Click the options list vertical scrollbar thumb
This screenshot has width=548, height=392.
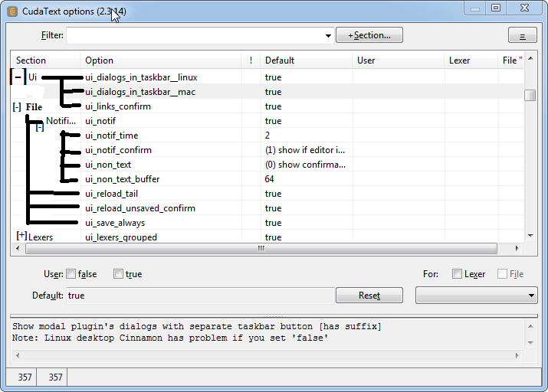click(x=530, y=95)
